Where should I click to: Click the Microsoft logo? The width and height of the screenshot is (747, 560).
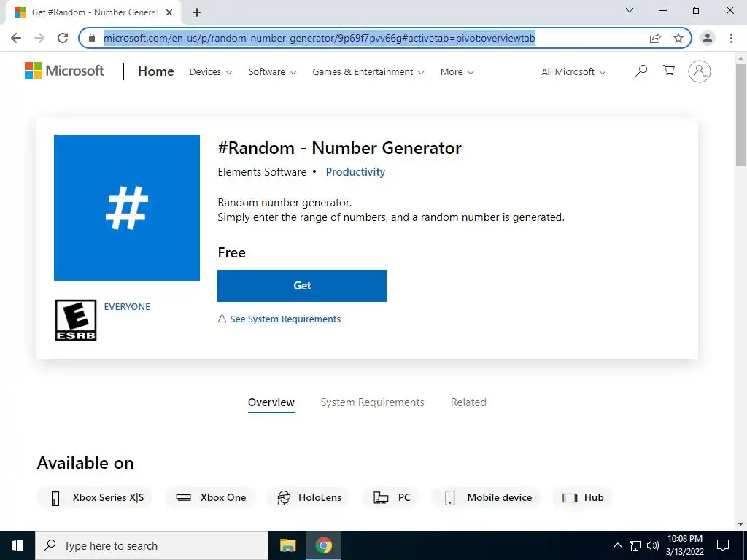point(64,71)
